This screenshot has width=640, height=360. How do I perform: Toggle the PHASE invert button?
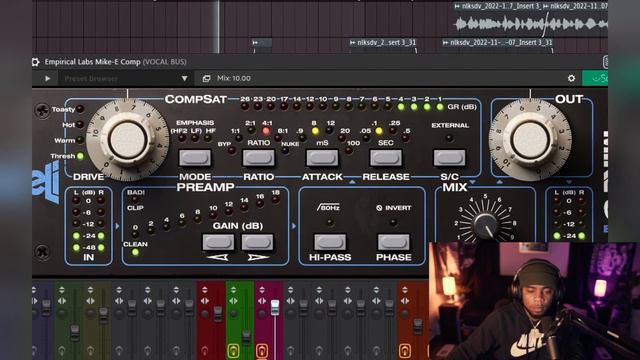click(393, 242)
